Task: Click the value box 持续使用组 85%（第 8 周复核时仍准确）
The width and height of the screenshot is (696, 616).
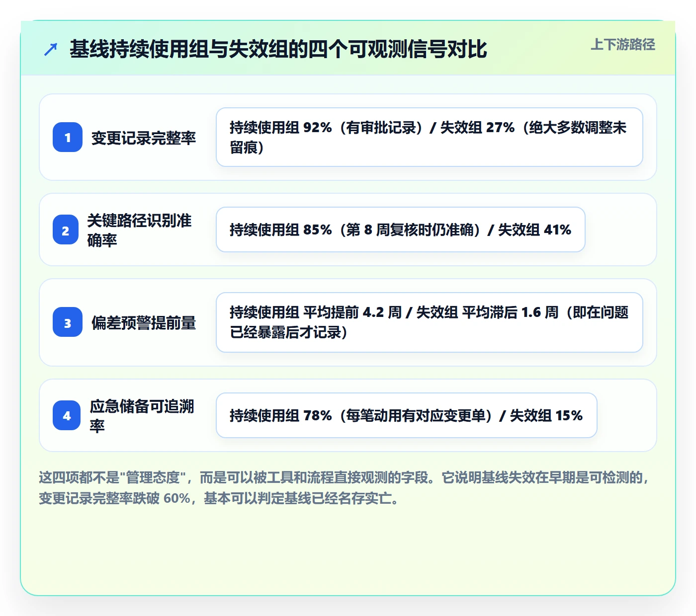Action: [x=401, y=230]
